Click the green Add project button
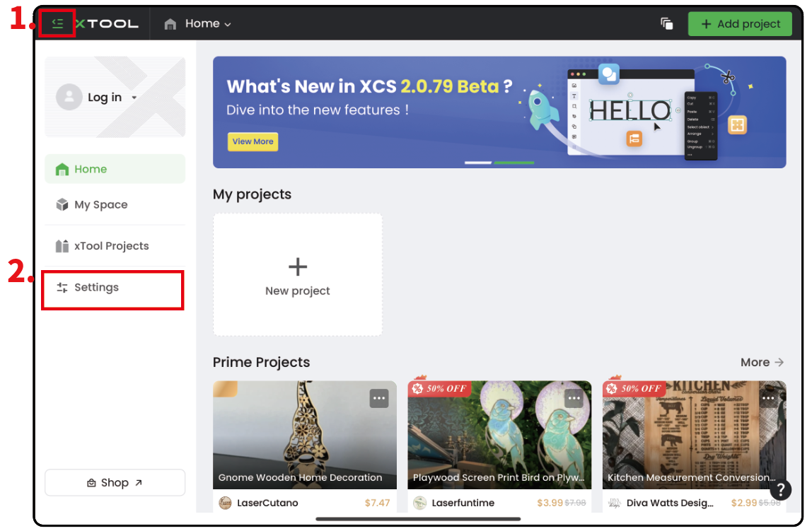The height and width of the screenshot is (531, 812). click(x=740, y=23)
